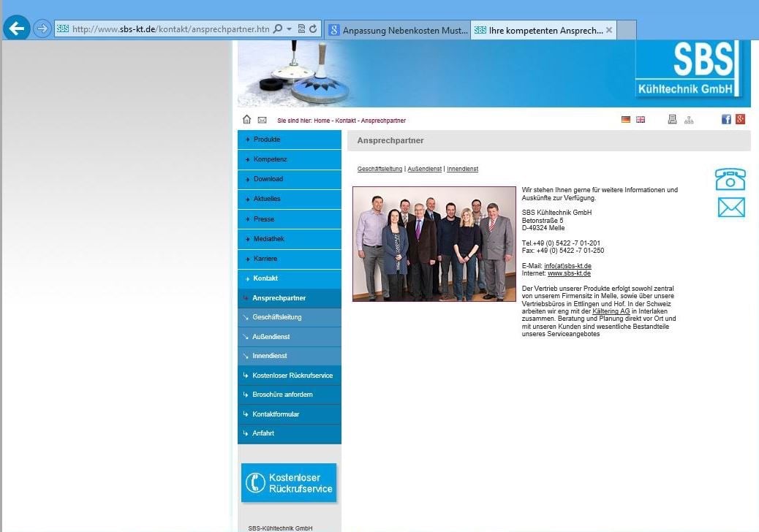
Task: Open the Kontaktformular menu item
Action: click(290, 414)
